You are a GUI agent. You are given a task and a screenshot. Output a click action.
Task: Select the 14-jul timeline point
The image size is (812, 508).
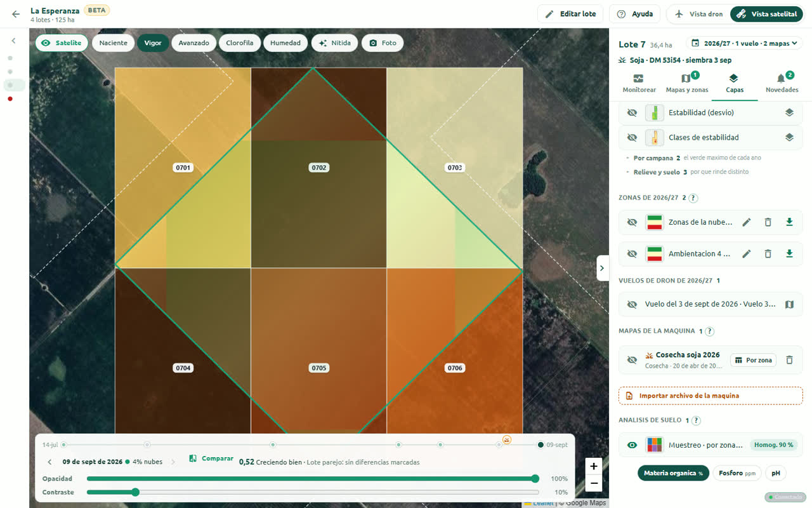[x=63, y=444]
